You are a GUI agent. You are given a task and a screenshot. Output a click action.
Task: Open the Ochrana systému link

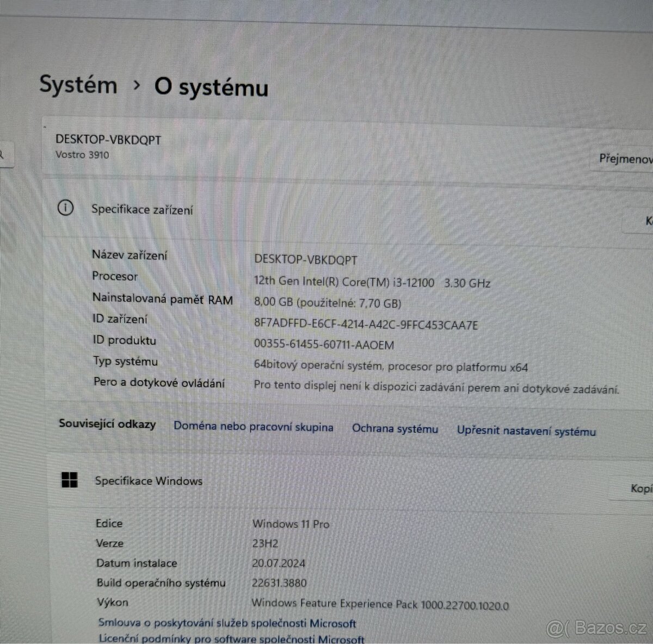point(395,429)
